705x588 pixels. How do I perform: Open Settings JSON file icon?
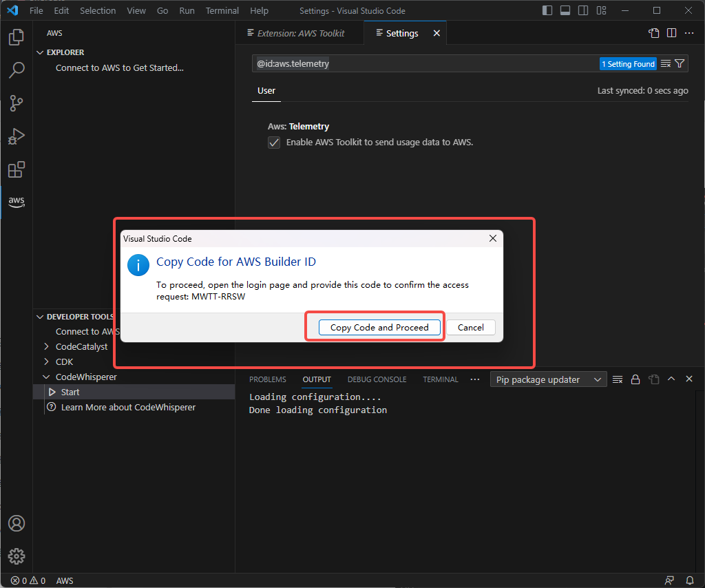(654, 33)
